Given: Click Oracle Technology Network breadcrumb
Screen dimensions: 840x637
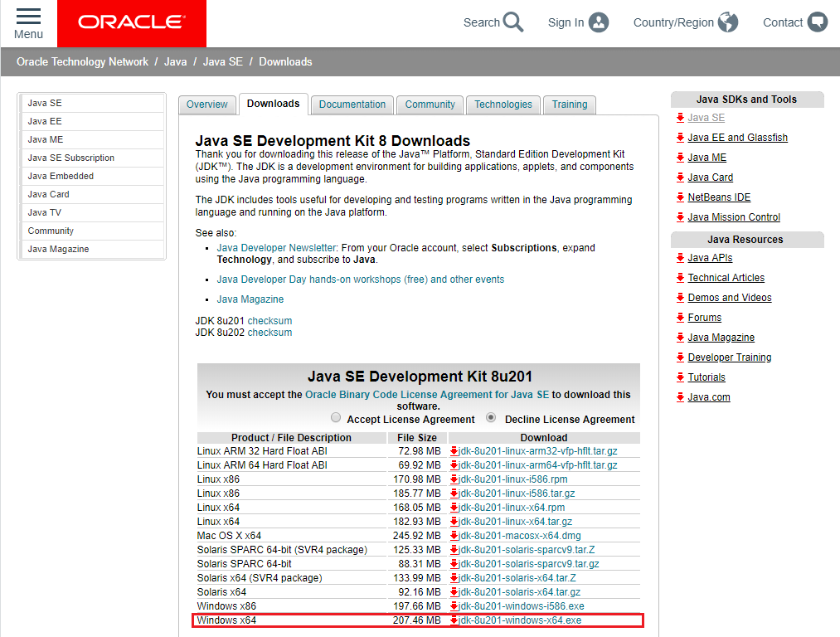Looking at the screenshot, I should (82, 61).
